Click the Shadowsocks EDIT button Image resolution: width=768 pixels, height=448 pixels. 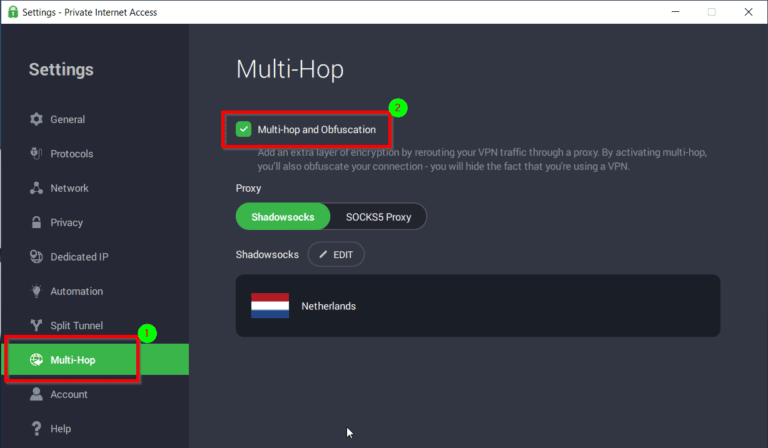click(336, 255)
